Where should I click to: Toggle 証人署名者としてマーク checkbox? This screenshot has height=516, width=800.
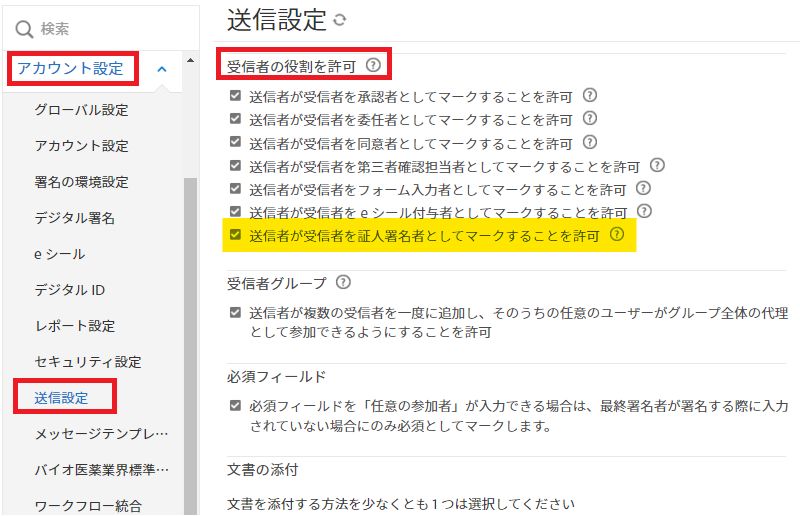(x=235, y=234)
